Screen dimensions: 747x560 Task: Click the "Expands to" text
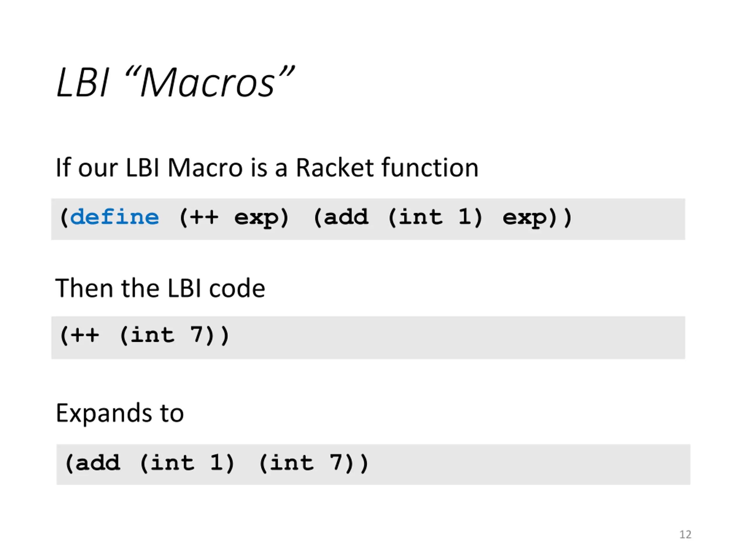[x=120, y=413]
